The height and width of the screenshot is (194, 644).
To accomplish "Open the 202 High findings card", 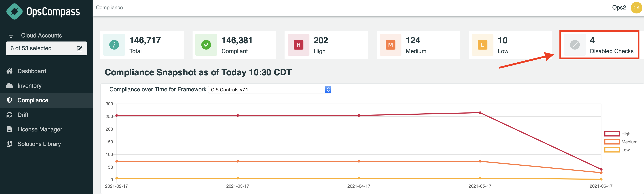I will click(326, 45).
